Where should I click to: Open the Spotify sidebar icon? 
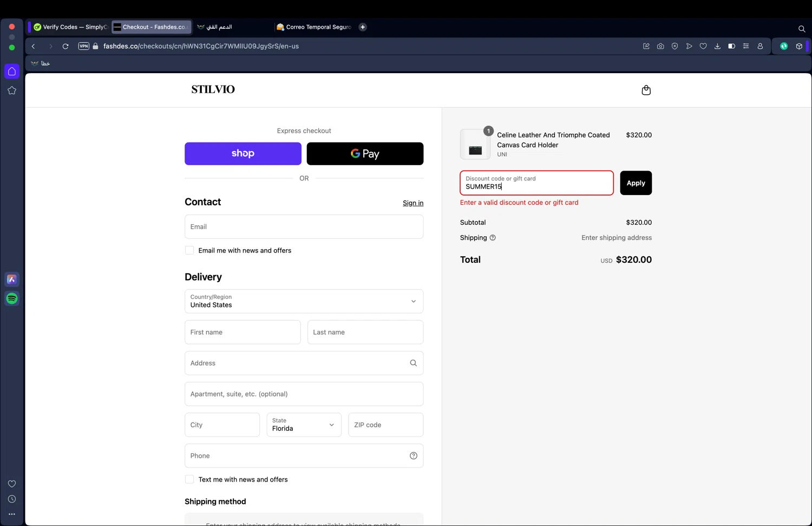point(12,298)
